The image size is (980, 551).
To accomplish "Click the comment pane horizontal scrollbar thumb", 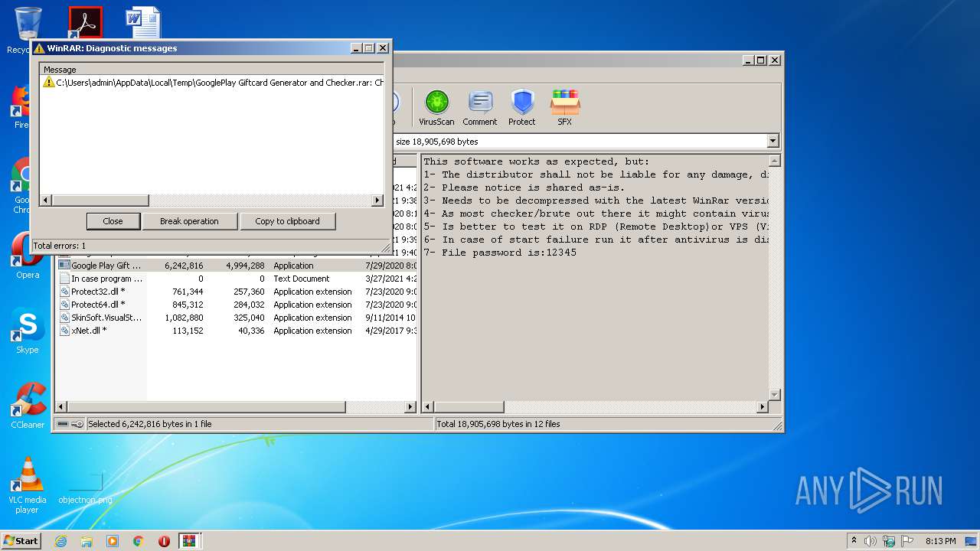I will [469, 407].
